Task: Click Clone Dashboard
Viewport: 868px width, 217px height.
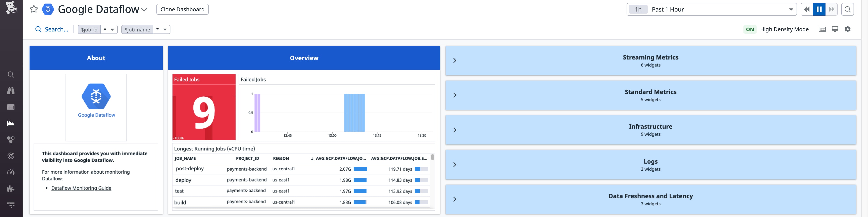Action: click(182, 9)
